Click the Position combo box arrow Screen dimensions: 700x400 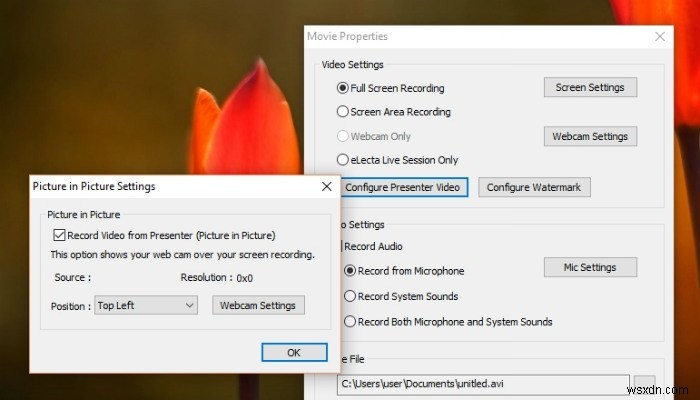[190, 305]
